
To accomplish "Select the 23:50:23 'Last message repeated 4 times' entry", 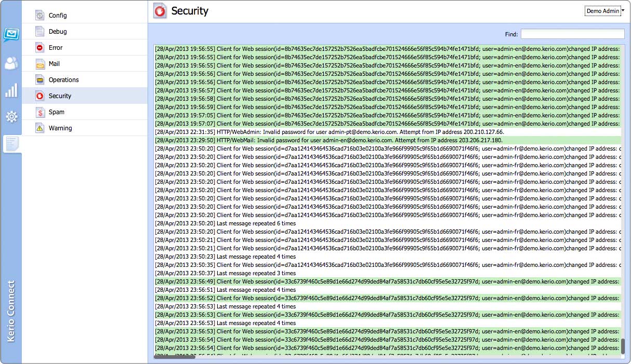I will (x=387, y=257).
